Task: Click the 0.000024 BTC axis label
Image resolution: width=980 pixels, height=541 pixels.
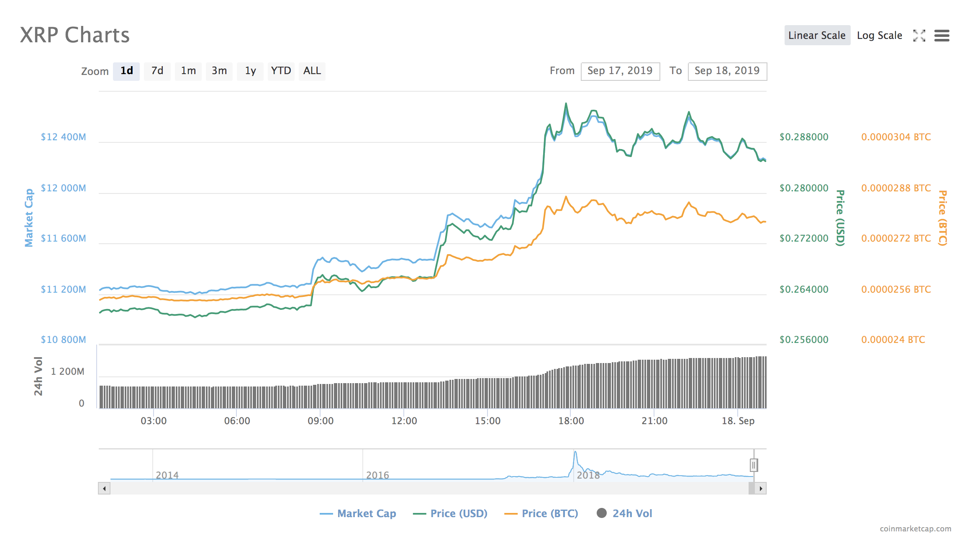Action: pos(893,340)
